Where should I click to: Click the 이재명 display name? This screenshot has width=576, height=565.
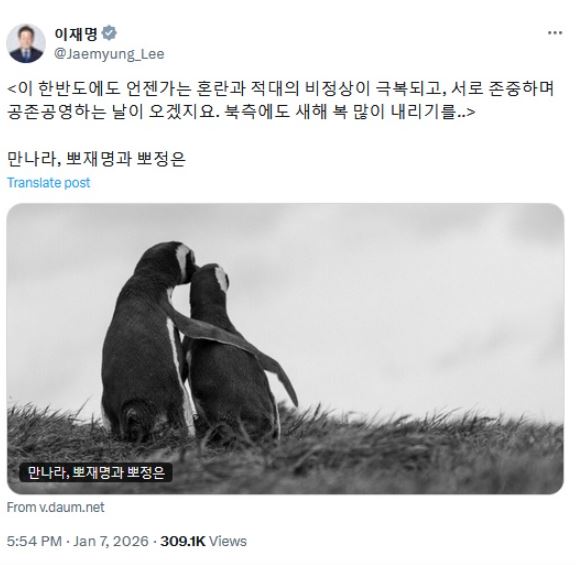pyautogui.click(x=76, y=33)
